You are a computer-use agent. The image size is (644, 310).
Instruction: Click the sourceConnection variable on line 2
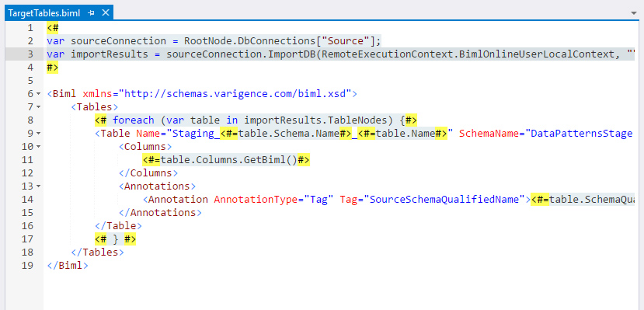(118, 41)
